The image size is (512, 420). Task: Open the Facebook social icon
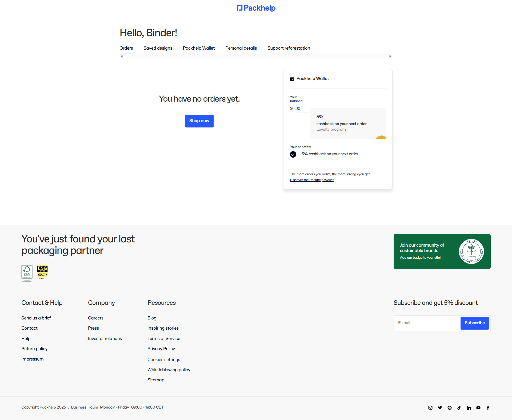[488, 408]
